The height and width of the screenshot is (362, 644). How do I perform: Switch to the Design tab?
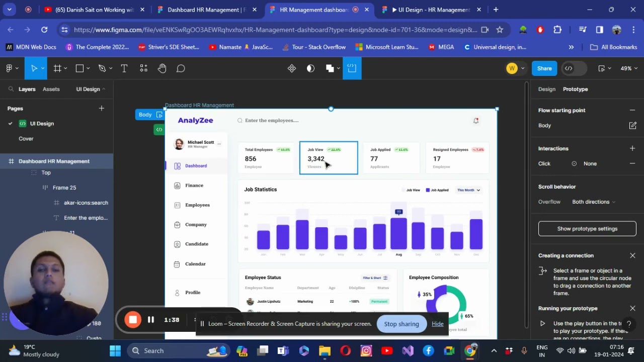[x=547, y=89]
